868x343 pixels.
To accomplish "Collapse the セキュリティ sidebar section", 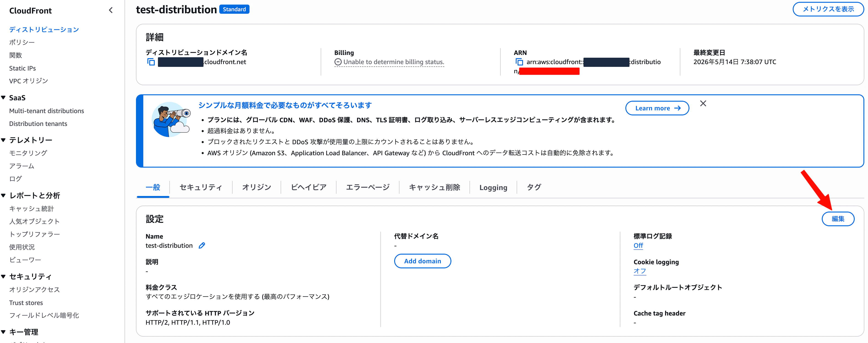I will click(3, 277).
